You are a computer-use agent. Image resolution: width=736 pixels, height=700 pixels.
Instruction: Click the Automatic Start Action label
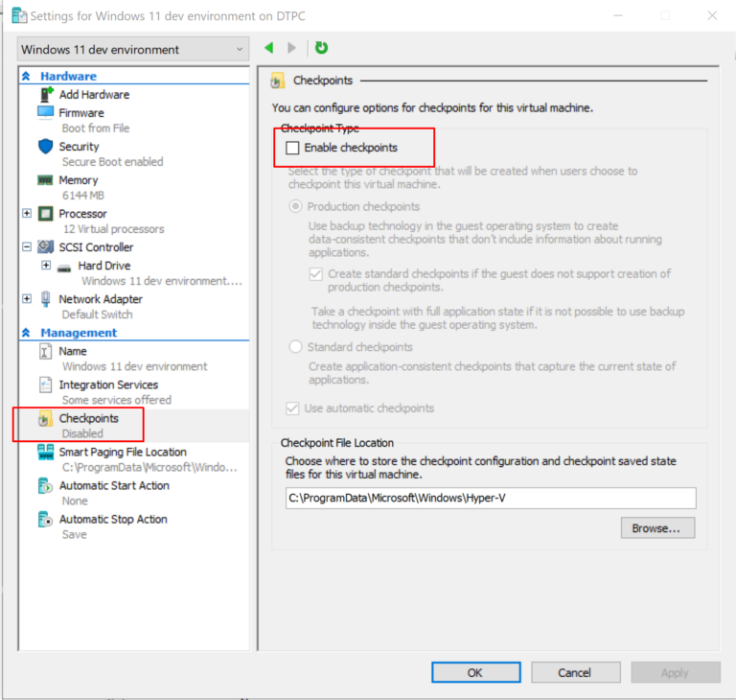tap(114, 486)
